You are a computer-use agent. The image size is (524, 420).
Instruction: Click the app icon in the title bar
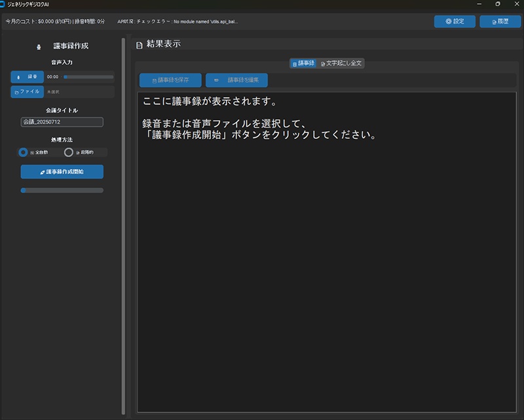(x=5, y=3)
